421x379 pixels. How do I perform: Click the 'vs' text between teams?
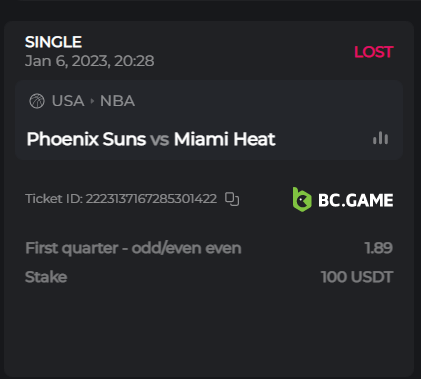click(160, 140)
